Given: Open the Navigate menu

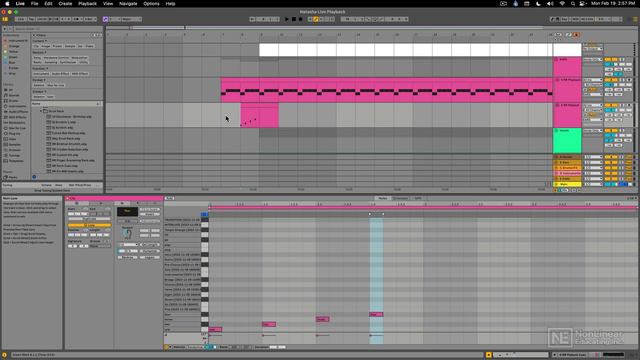Looking at the screenshot, I should (x=128, y=4).
